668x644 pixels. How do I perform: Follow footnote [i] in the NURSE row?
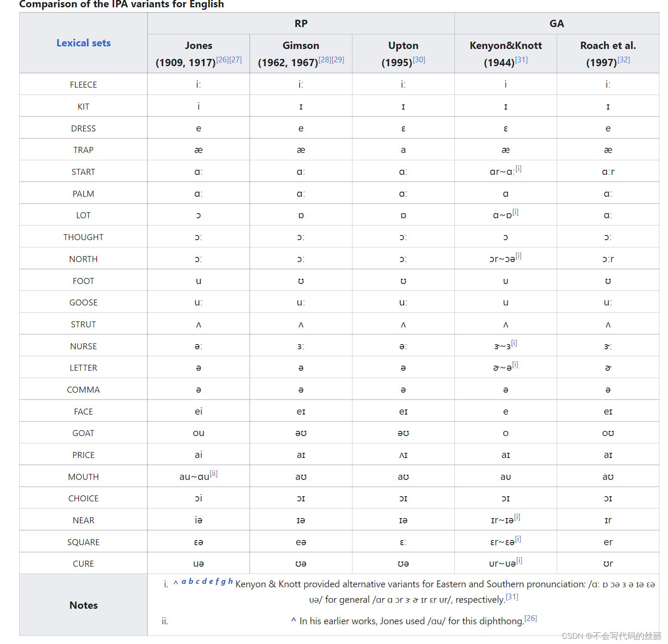click(514, 343)
